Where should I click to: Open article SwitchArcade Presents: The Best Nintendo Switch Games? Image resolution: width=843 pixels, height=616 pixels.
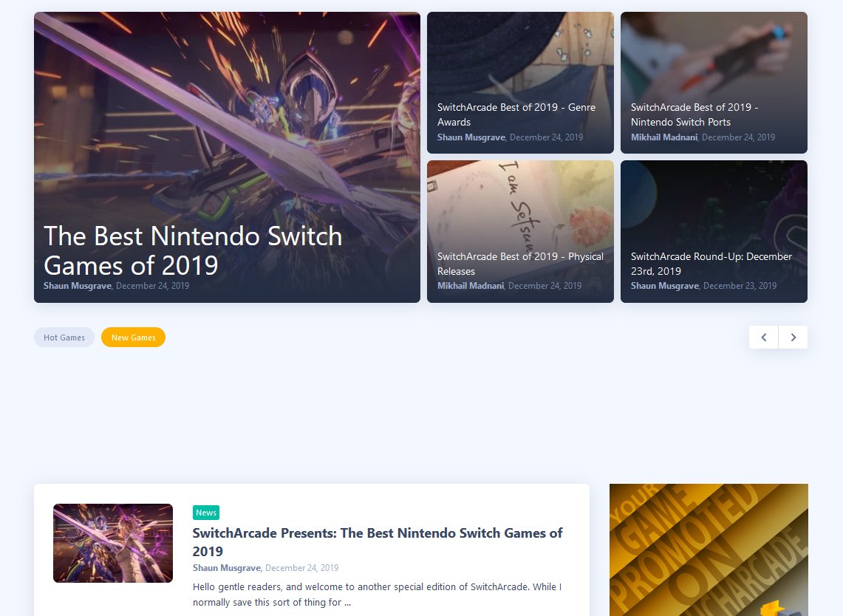pos(378,542)
